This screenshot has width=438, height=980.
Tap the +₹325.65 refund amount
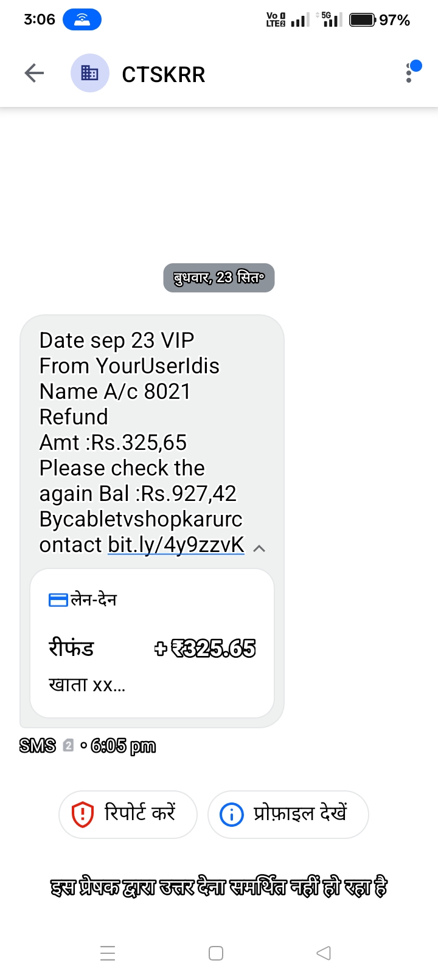206,649
